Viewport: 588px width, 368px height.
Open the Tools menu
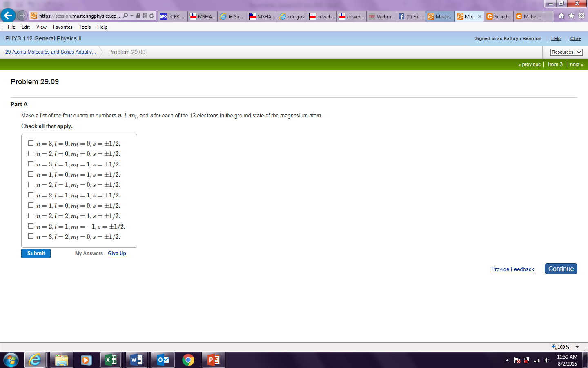click(x=85, y=27)
